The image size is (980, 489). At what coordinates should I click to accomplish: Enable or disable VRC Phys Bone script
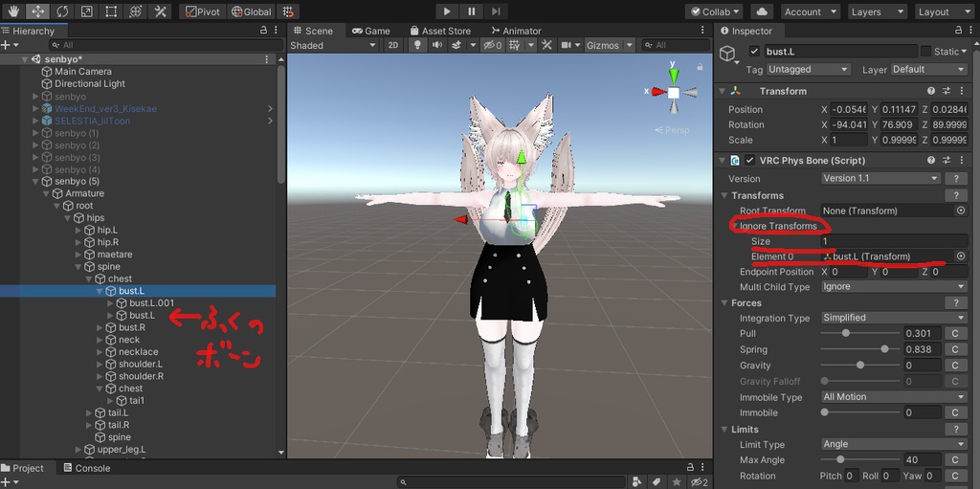[x=750, y=161]
